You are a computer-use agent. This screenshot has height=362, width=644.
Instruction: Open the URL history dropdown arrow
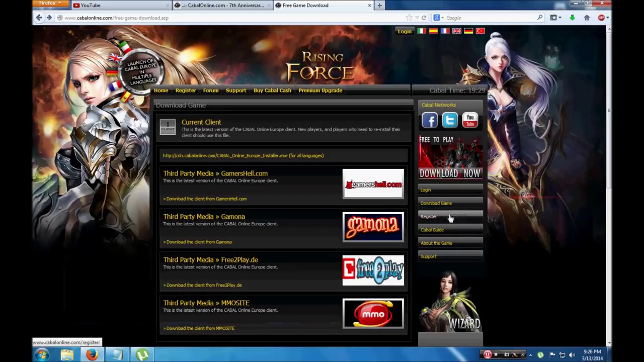click(417, 18)
